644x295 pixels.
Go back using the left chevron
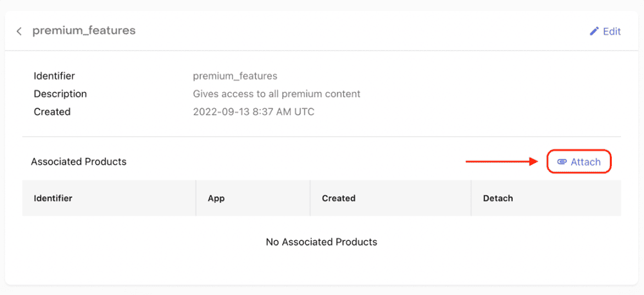tap(19, 31)
